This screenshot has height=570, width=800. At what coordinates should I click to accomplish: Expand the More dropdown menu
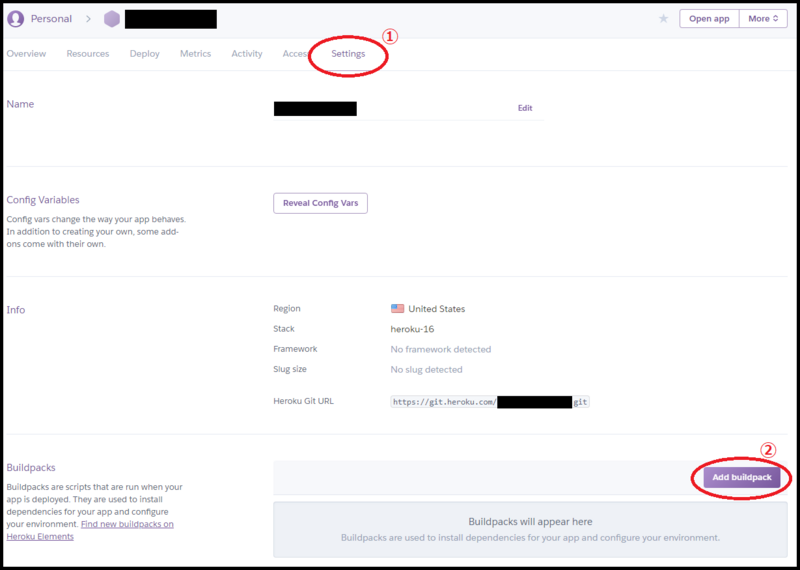coord(764,18)
